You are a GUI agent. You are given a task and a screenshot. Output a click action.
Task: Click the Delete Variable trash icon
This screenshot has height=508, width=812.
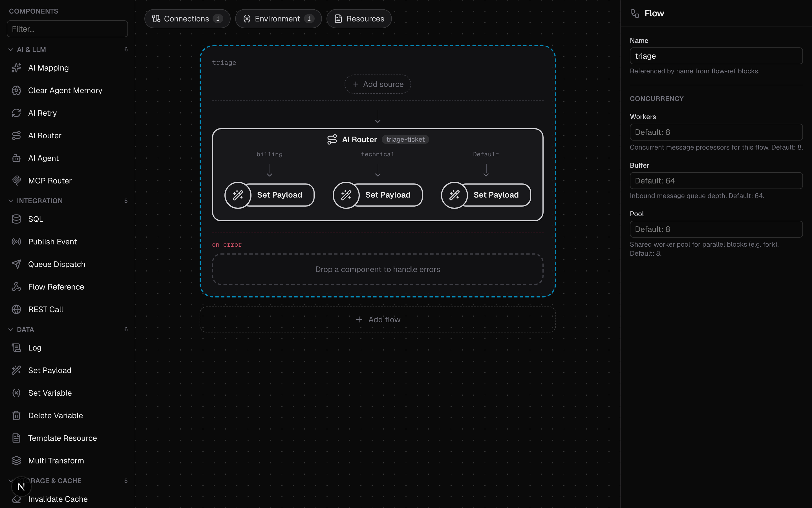pyautogui.click(x=16, y=415)
